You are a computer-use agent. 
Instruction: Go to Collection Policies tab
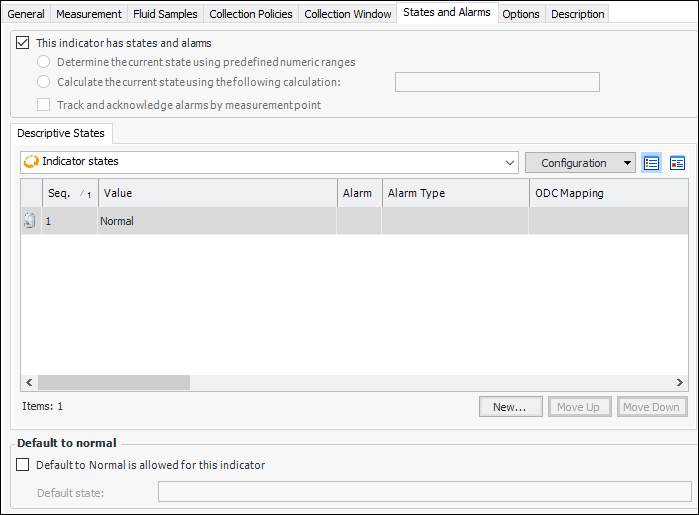pos(251,14)
